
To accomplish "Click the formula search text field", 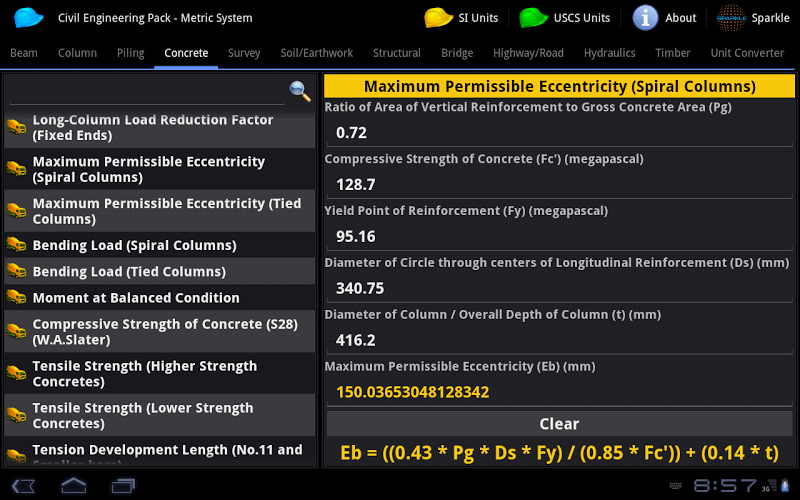I will tap(147, 92).
